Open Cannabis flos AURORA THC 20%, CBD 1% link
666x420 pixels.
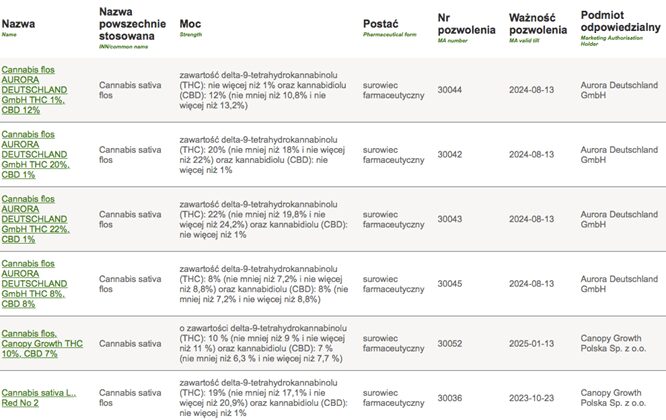click(35, 155)
